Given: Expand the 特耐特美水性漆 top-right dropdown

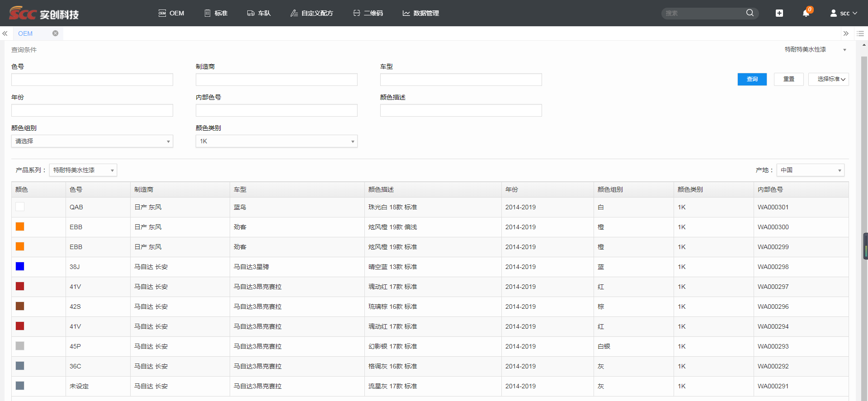Looking at the screenshot, I should point(815,50).
